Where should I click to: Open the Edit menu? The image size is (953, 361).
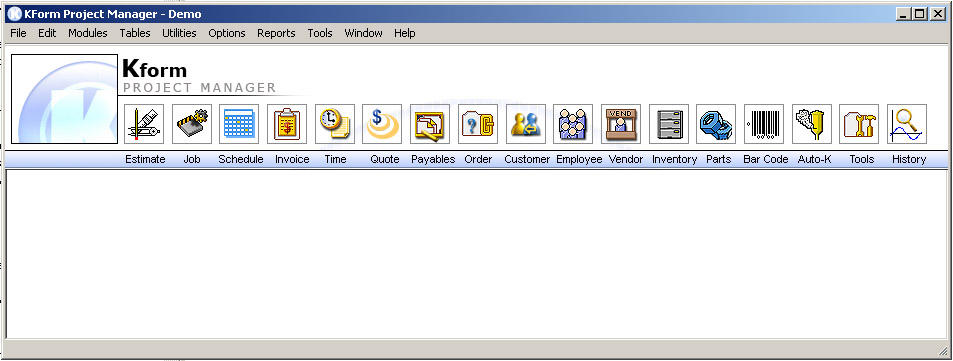pyautogui.click(x=47, y=33)
